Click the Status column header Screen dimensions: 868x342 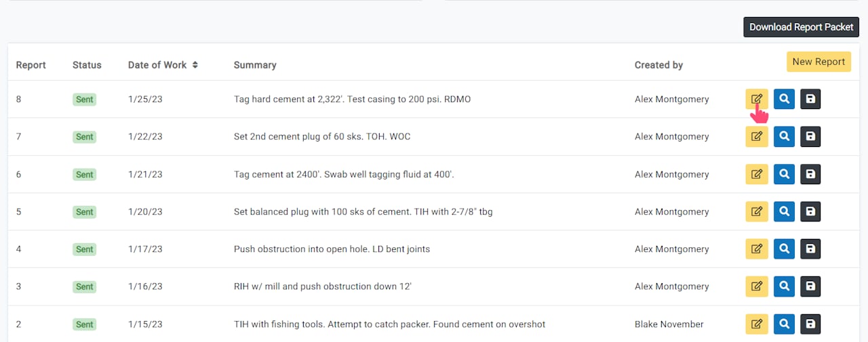coord(87,65)
